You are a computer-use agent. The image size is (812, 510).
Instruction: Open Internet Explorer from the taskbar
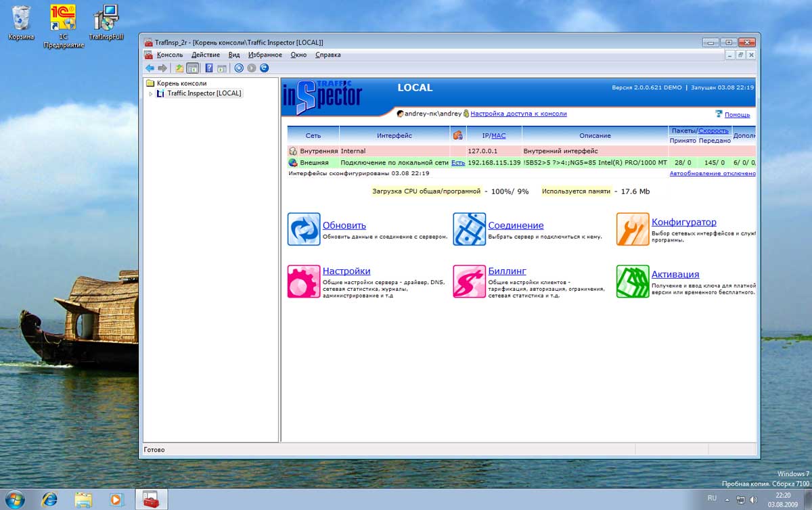(x=49, y=499)
